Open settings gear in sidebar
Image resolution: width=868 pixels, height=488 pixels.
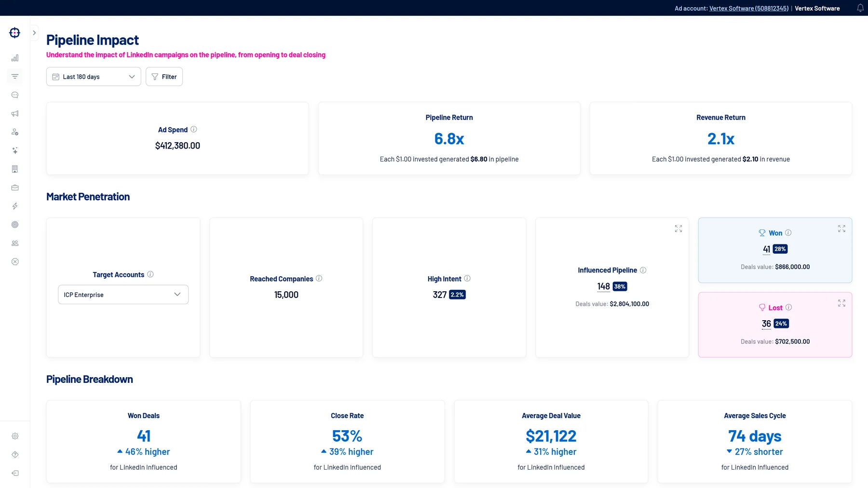15,436
